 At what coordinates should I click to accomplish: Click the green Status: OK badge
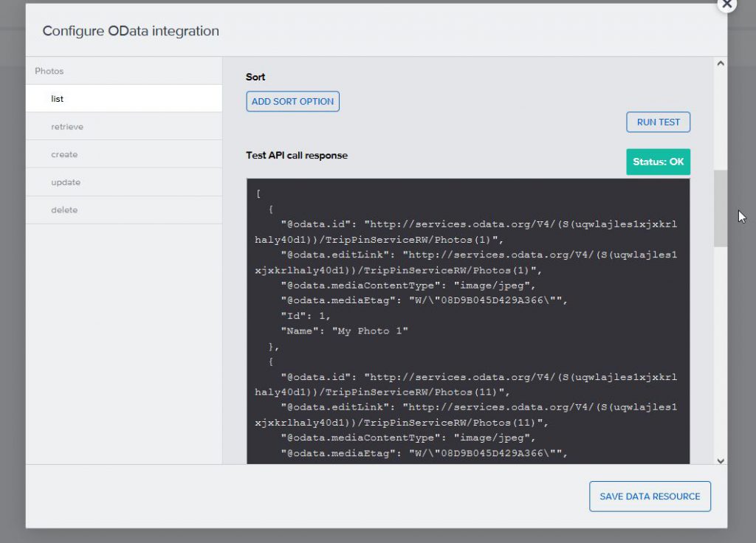pyautogui.click(x=658, y=162)
